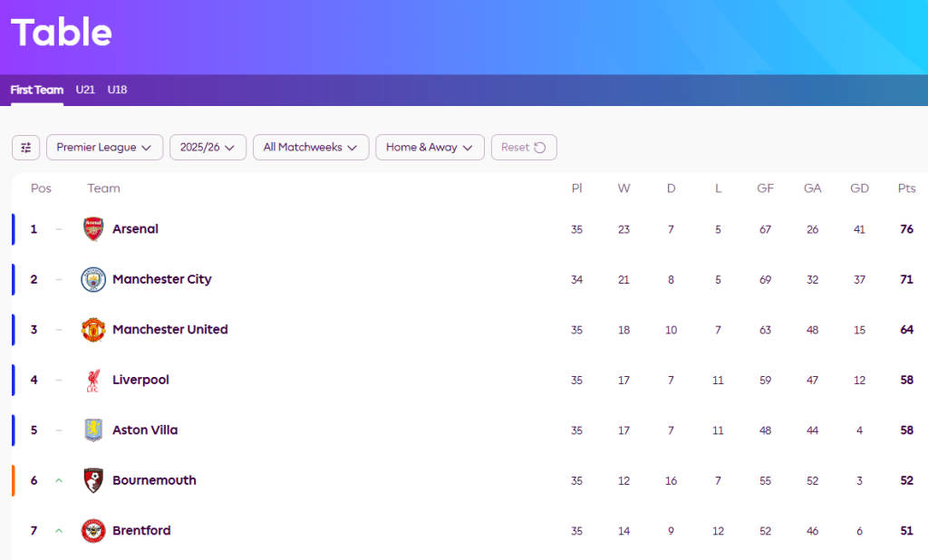Click the GD column header
The width and height of the screenshot is (928, 560).
859,188
